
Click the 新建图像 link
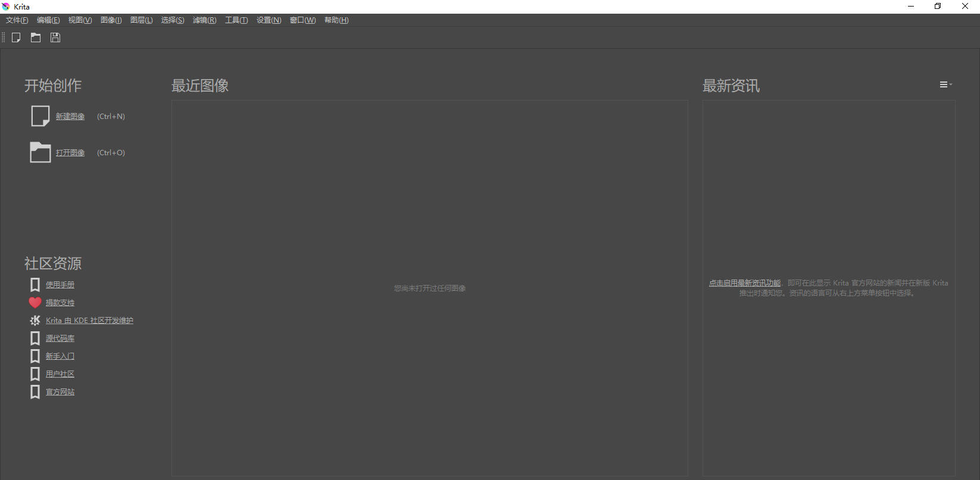coord(70,117)
